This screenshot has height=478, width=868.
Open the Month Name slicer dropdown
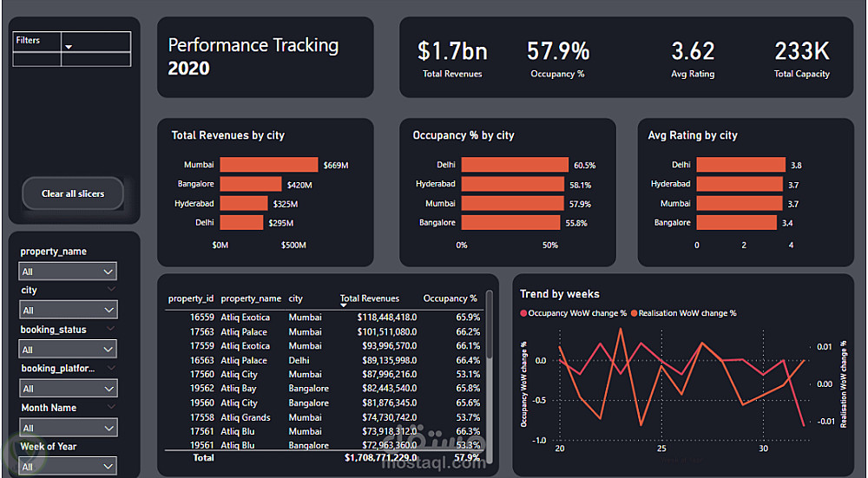pos(68,428)
